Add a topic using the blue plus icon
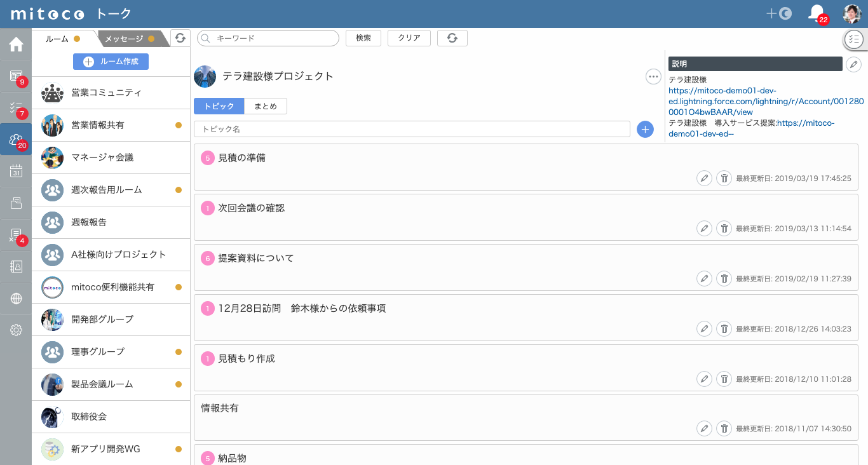The height and width of the screenshot is (465, 868). pos(645,130)
